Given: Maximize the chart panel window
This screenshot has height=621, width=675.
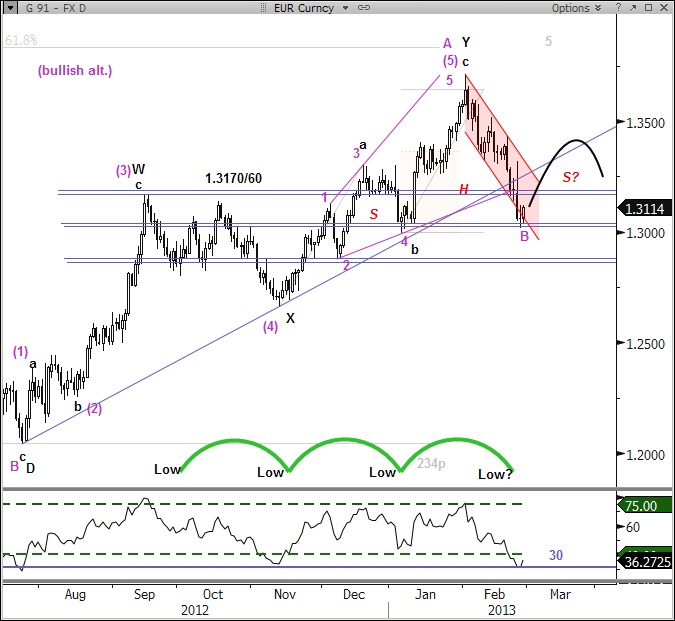Looking at the screenshot, I should 649,8.
